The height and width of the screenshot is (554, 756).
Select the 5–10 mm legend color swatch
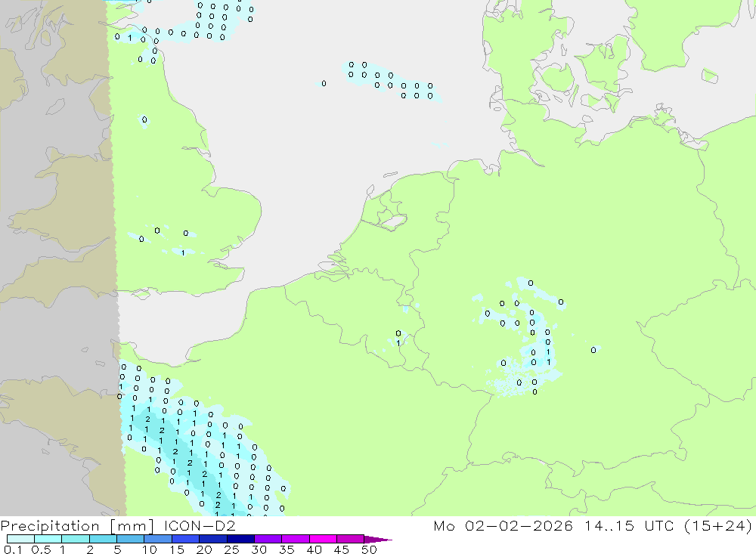coord(131,539)
